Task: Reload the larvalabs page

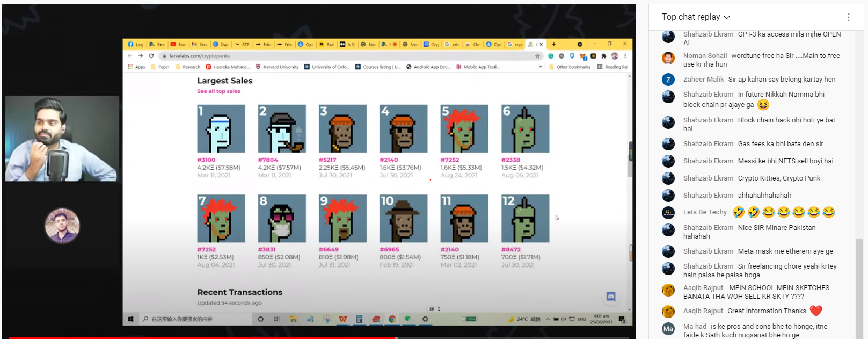Action: 151,56
